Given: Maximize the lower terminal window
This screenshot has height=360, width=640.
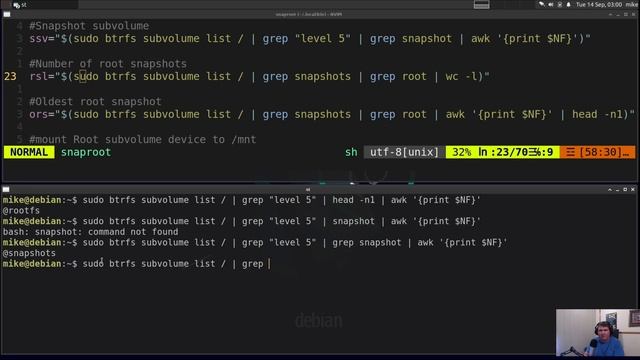Looking at the screenshot, I should click(x=625, y=189).
